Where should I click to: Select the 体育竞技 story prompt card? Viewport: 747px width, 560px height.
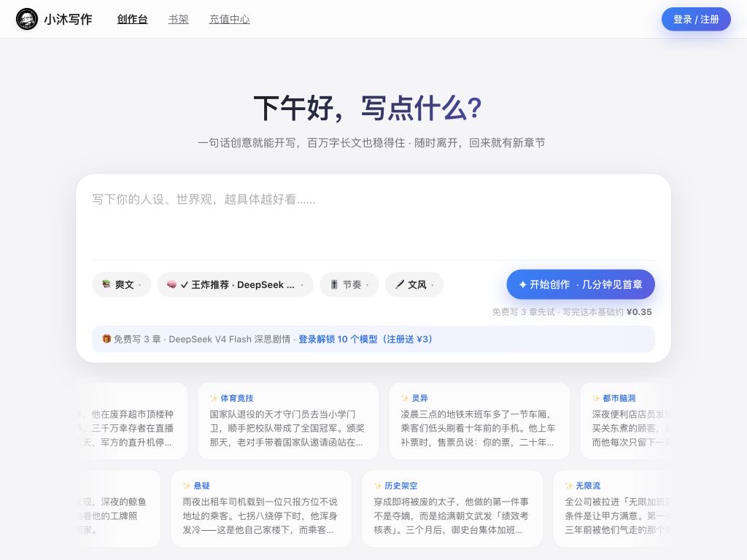[288, 421]
